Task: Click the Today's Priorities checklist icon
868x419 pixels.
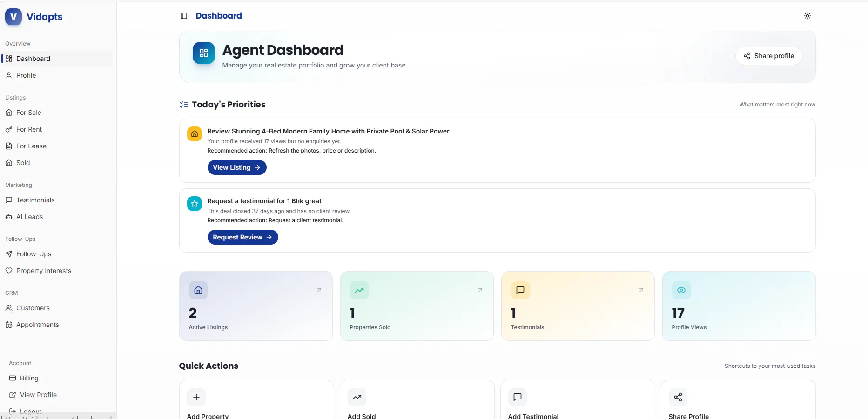Action: point(184,105)
